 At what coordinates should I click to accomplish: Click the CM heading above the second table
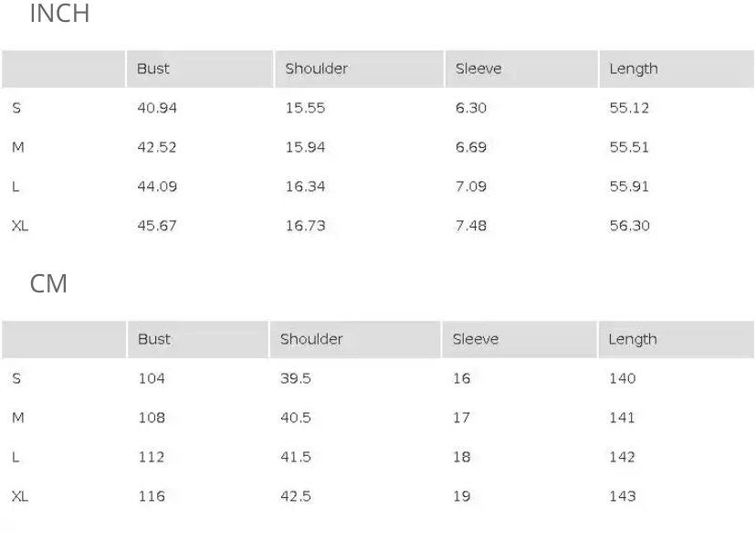point(48,284)
